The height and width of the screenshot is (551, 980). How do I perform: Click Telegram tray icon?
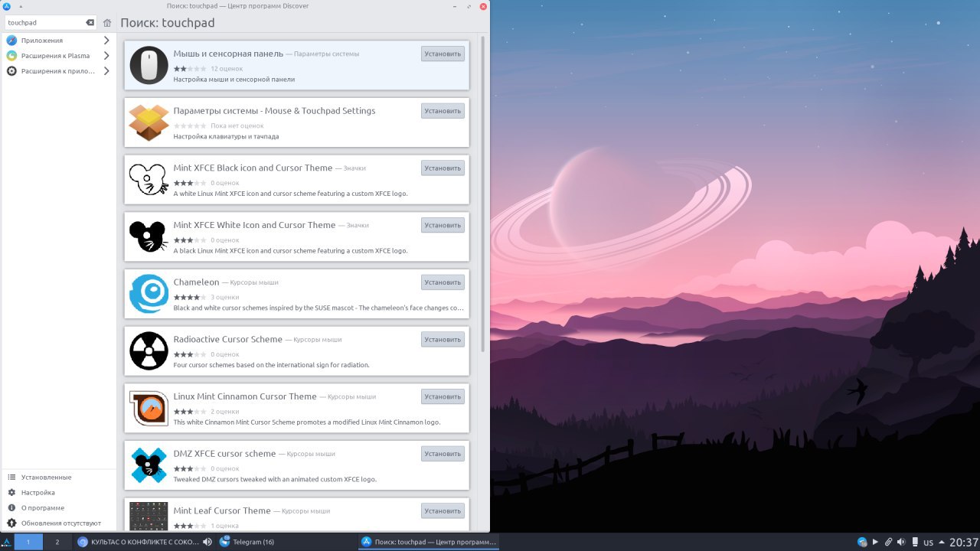862,542
